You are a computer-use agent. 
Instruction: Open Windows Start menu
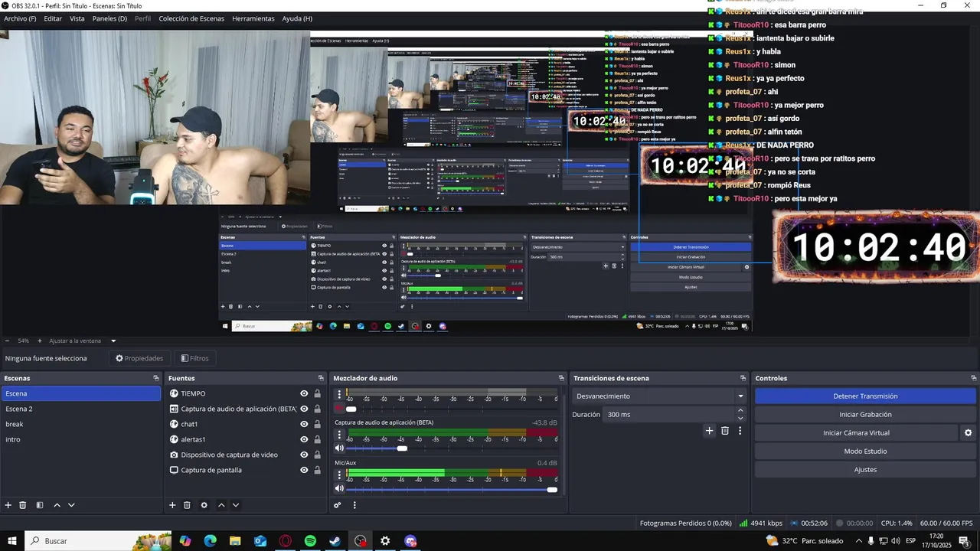pos(12,541)
